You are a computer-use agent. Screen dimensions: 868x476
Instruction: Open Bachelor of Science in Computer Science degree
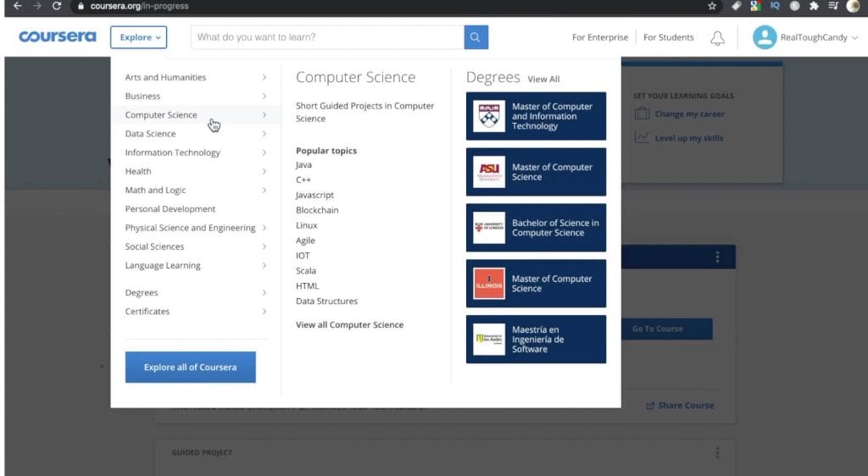pyautogui.click(x=536, y=228)
